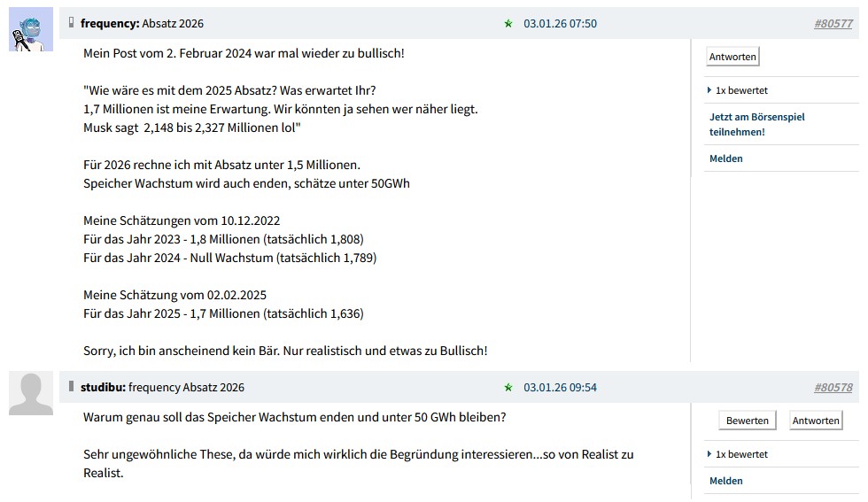Click the green star on frequency's post

point(508,24)
